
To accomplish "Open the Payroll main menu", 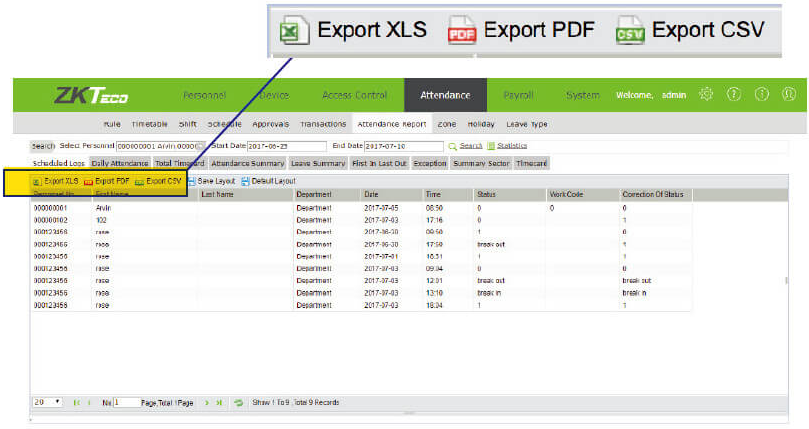I will pyautogui.click(x=518, y=95).
